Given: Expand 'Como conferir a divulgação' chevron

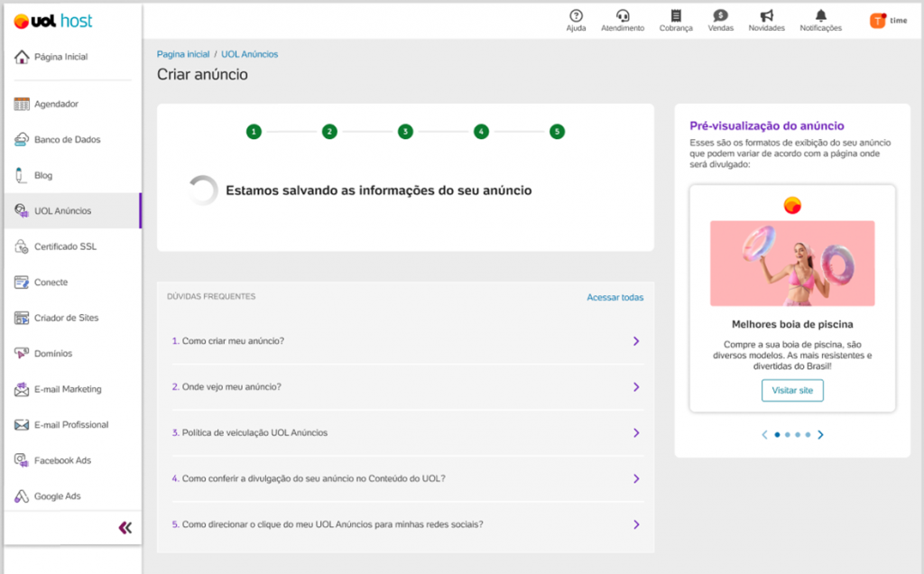Looking at the screenshot, I should [636, 478].
